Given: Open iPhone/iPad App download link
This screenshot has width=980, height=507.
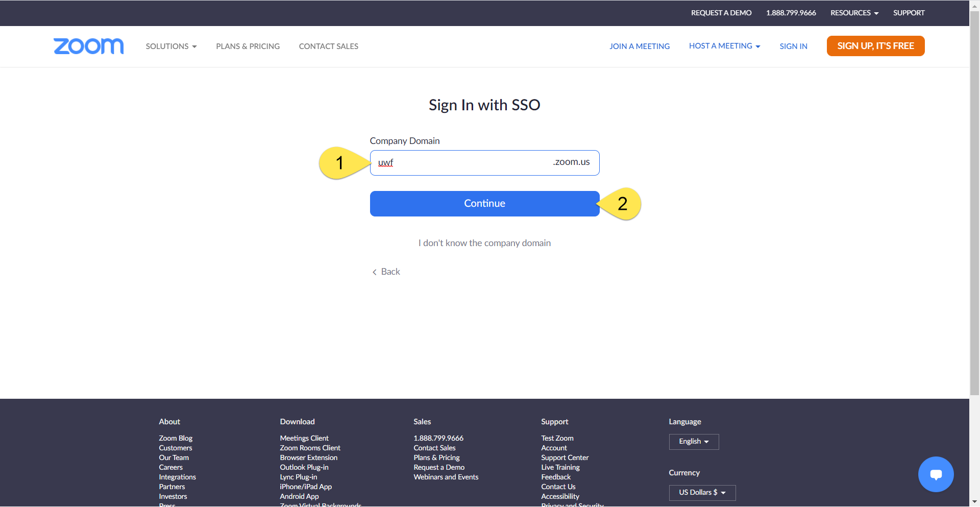Looking at the screenshot, I should click(x=305, y=487).
